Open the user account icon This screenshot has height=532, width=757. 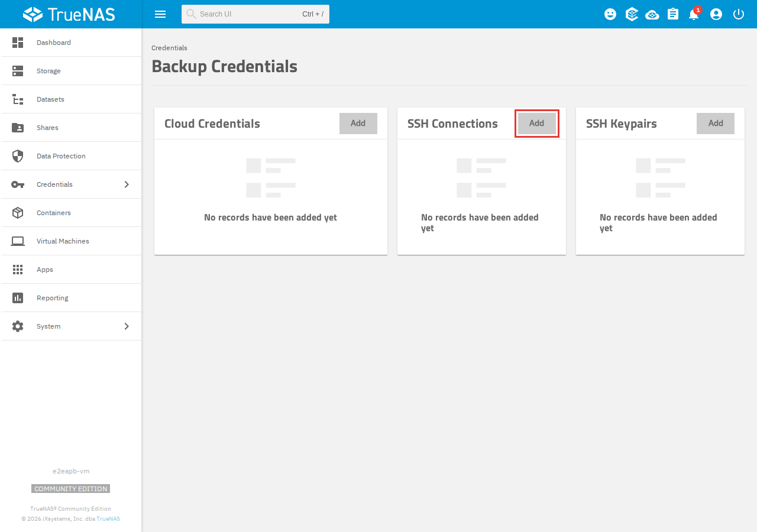[716, 14]
